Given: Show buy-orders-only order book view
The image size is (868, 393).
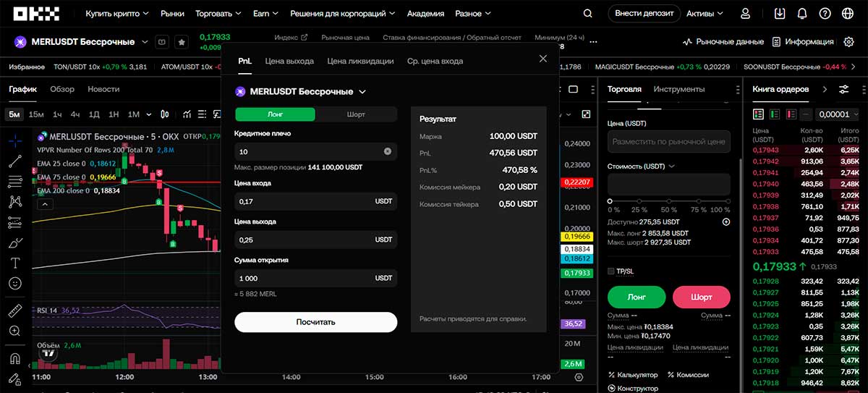Looking at the screenshot, I should (775, 114).
